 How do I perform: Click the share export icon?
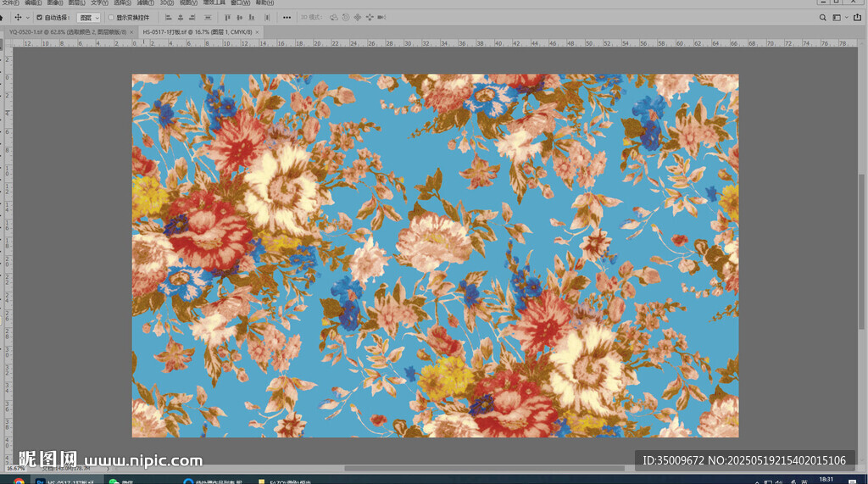pos(857,17)
